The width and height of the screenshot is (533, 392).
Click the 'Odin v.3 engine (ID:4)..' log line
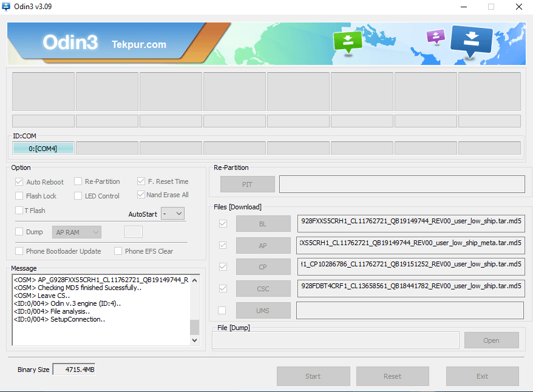(x=67, y=303)
